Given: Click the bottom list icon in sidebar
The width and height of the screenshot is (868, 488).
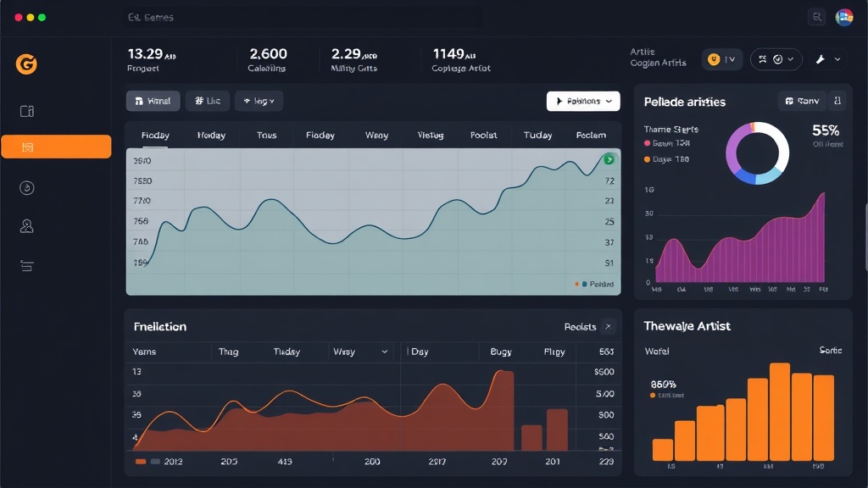Looking at the screenshot, I should click(26, 266).
